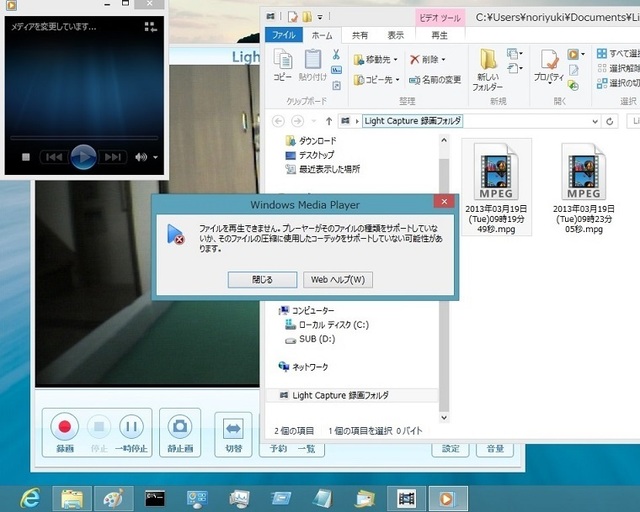
Task: Switch to the View ribbon tab
Action: (x=396, y=36)
